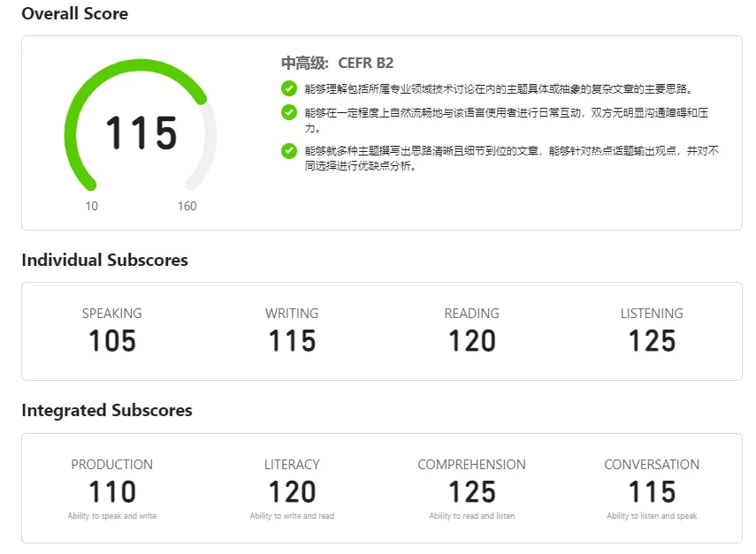Image resolution: width=756 pixels, height=554 pixels.
Task: Click the SPEAKING label
Action: pyautogui.click(x=112, y=314)
